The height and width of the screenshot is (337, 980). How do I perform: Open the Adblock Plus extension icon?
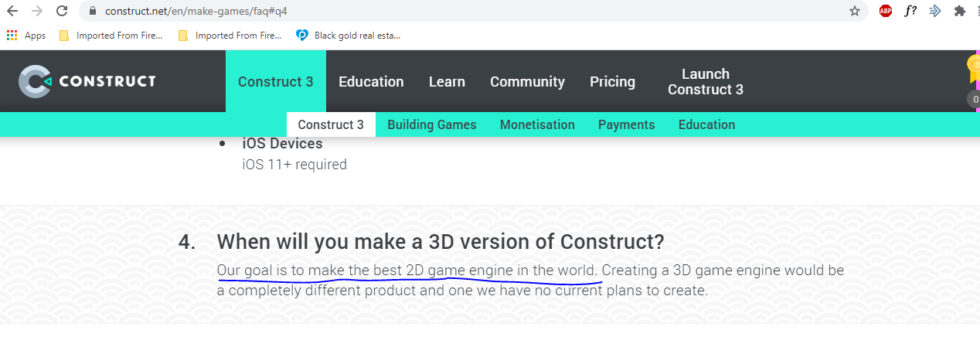tap(886, 11)
